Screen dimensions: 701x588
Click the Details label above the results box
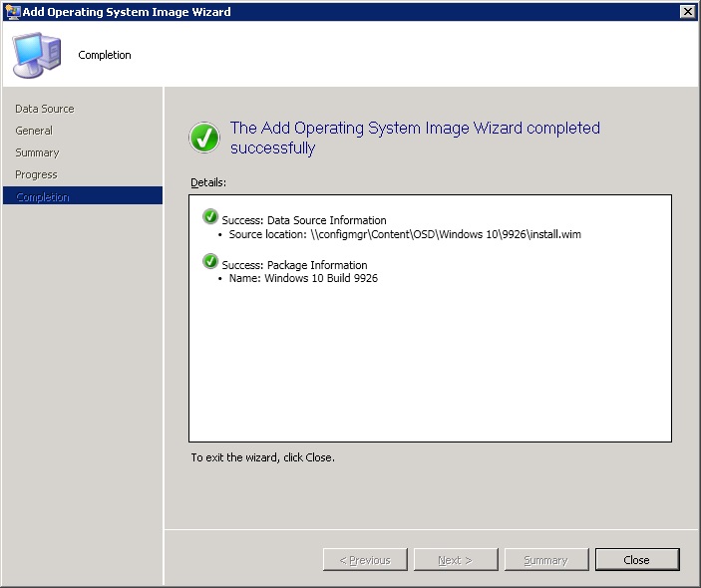tap(208, 183)
